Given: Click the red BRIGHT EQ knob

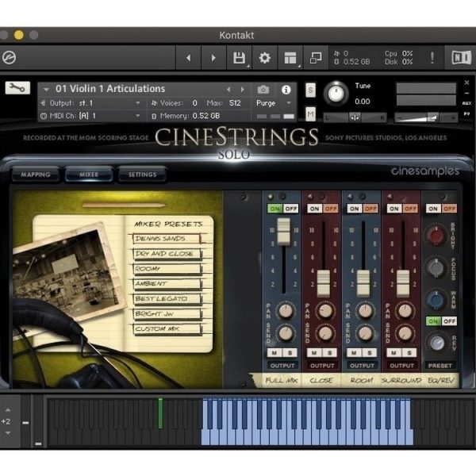Looking at the screenshot, I should tap(436, 236).
